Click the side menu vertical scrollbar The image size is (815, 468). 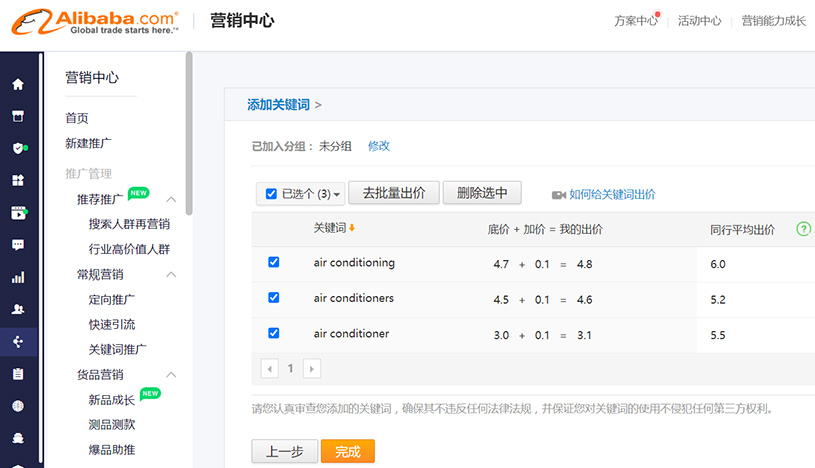tap(189, 133)
